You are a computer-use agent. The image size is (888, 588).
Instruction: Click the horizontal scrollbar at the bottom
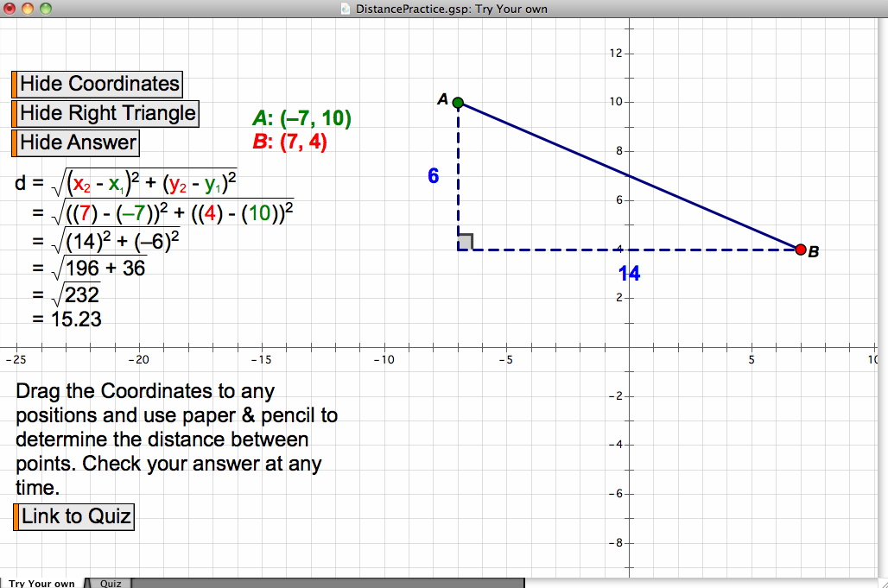click(328, 583)
